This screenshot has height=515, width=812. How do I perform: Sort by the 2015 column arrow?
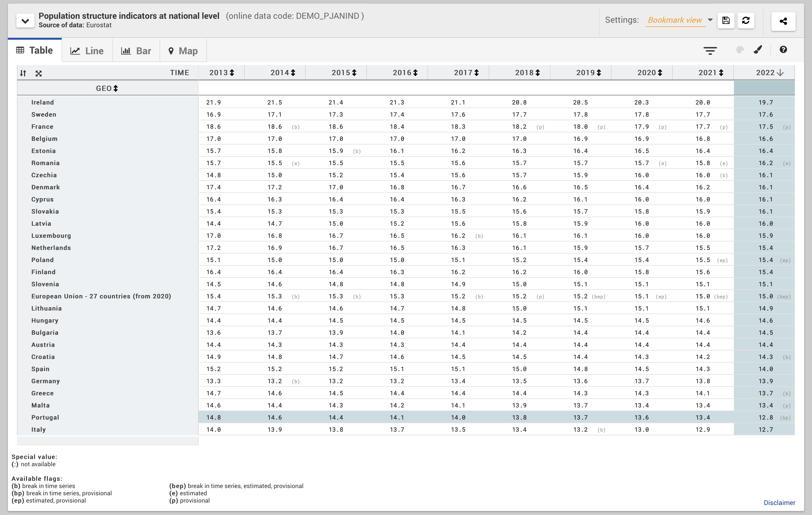pyautogui.click(x=354, y=73)
